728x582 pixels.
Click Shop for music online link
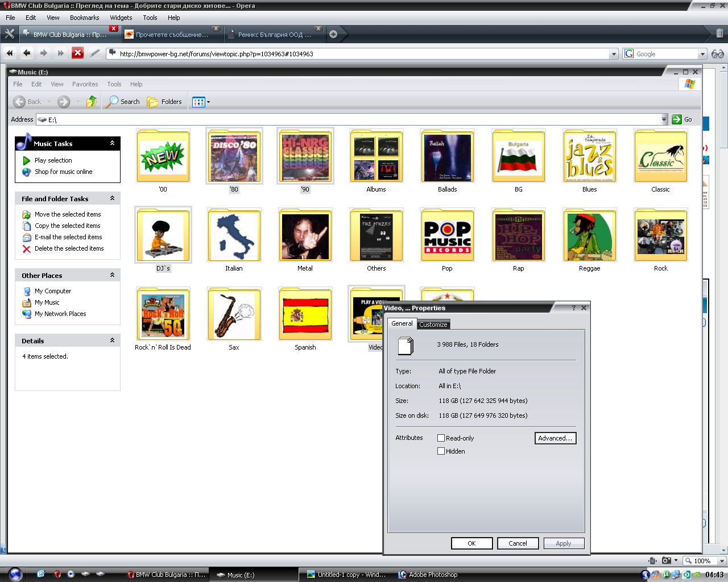[x=63, y=172]
